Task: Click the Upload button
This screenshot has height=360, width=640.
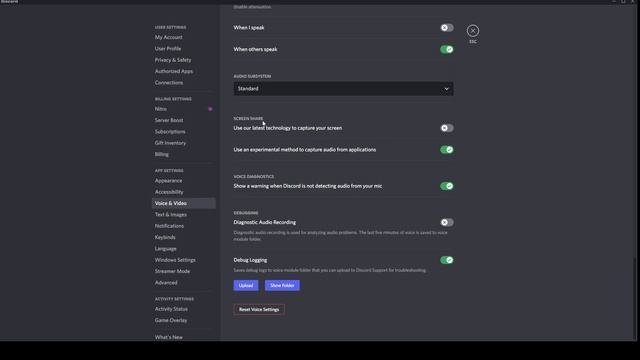Action: click(x=246, y=285)
